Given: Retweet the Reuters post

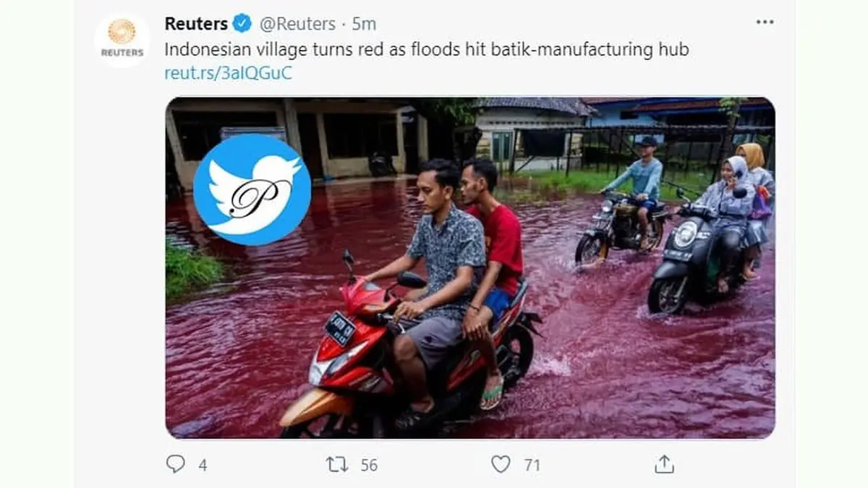Looking at the screenshot, I should pos(337,464).
